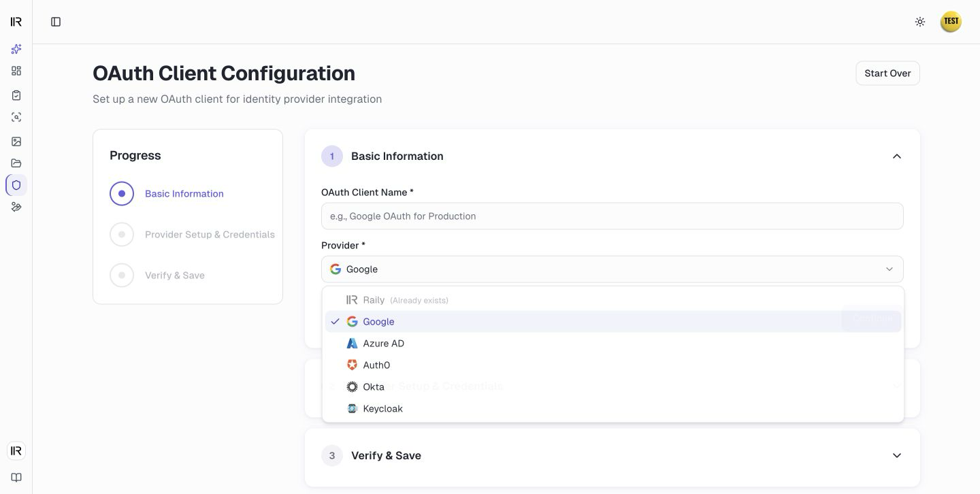Viewport: 980px width, 494px height.
Task: Select Provider Setup & Credentials progress step
Action: click(x=192, y=234)
